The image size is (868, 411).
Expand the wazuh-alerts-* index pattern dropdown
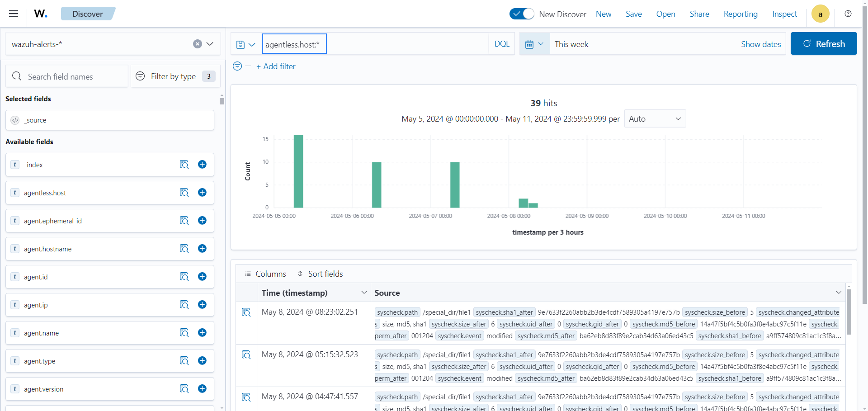[x=210, y=44]
